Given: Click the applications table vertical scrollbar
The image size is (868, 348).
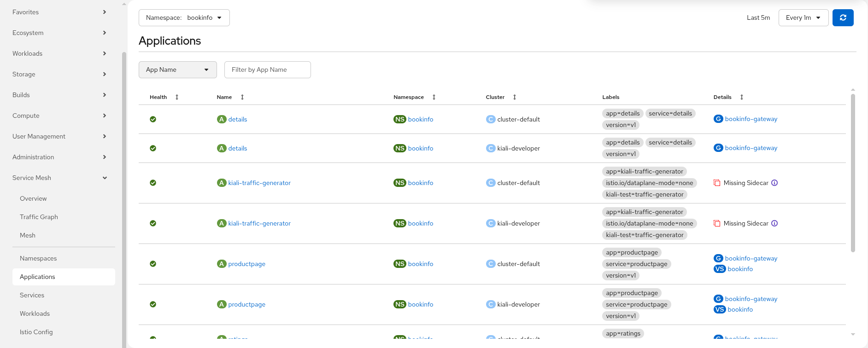Looking at the screenshot, I should tap(853, 173).
